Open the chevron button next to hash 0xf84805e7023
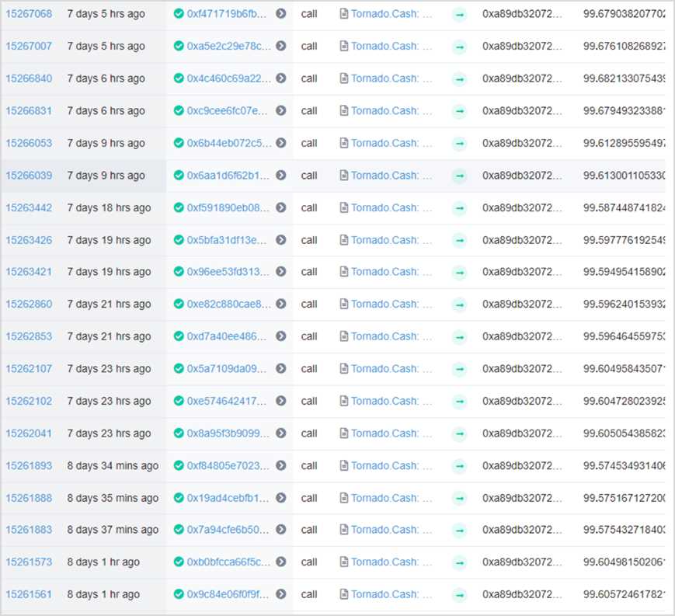 (281, 466)
